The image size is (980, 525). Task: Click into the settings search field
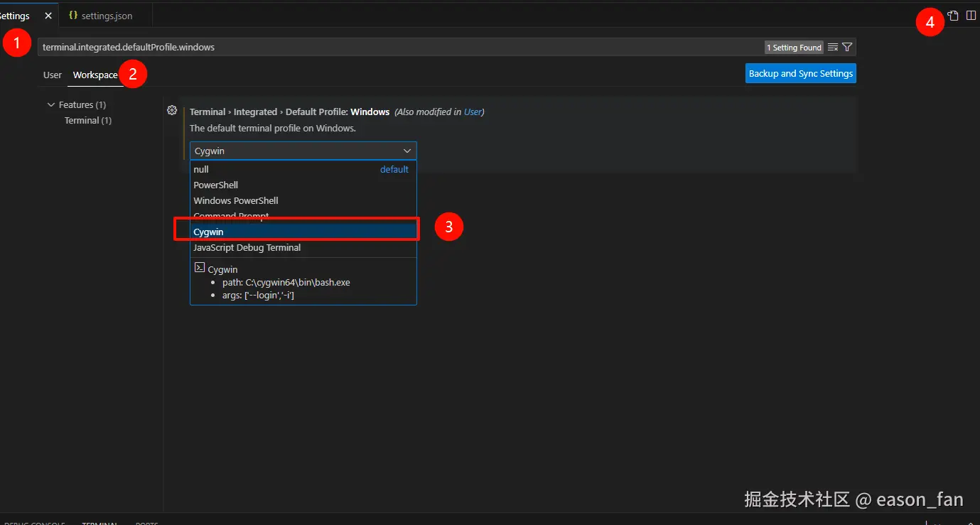click(398, 48)
